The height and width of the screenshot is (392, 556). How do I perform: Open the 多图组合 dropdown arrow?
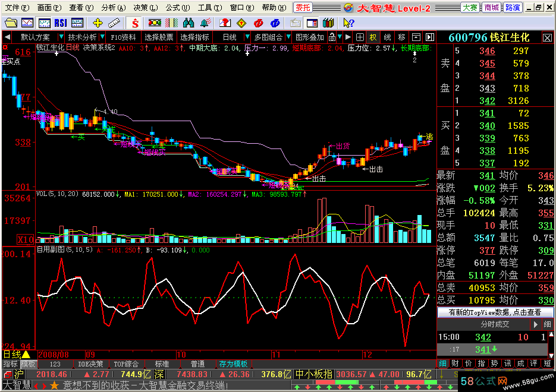288,37
